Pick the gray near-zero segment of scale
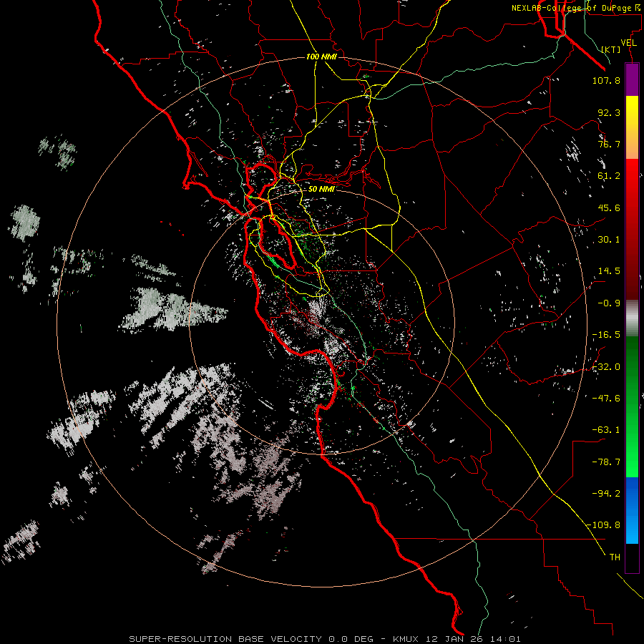Screen dimensions: 644x644 click(632, 318)
